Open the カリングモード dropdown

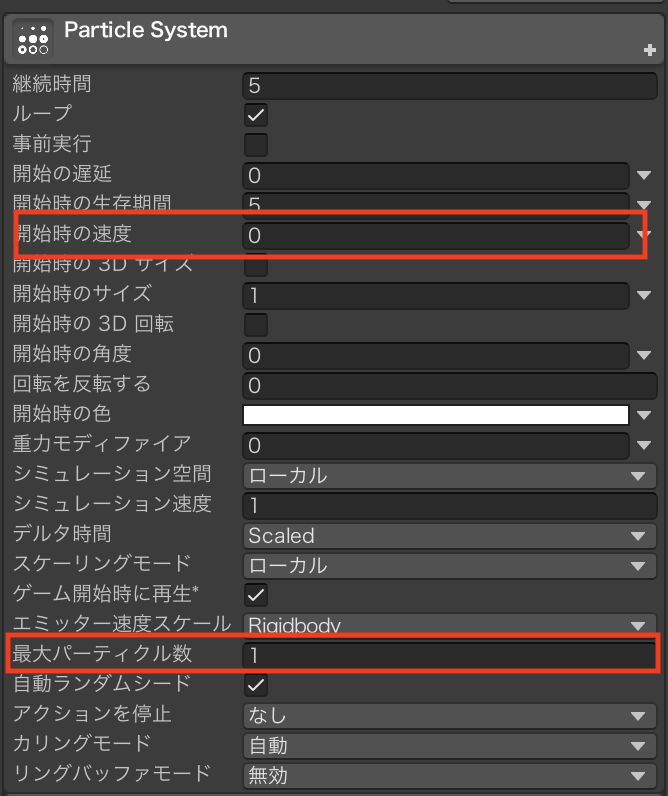(450, 745)
